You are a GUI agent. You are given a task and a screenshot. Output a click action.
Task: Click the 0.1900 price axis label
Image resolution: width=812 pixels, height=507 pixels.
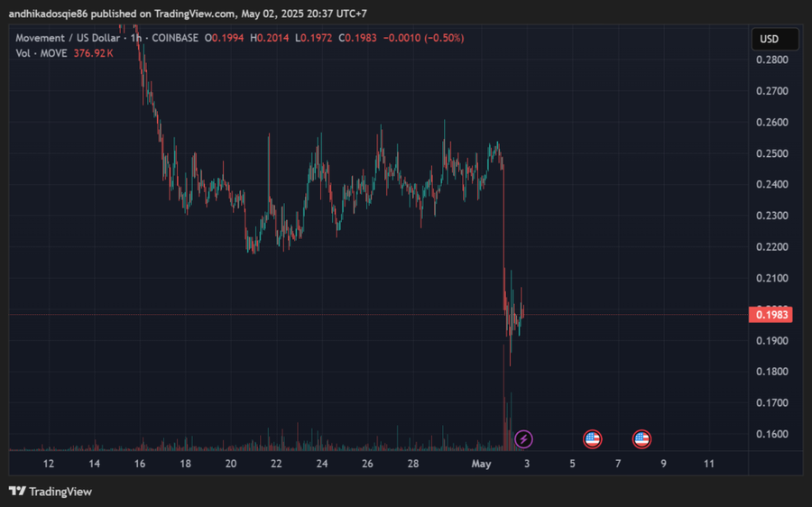(x=772, y=341)
